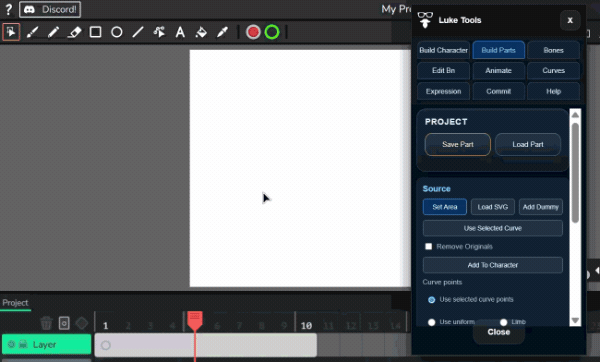The height and width of the screenshot is (362, 600).
Task: Open the Commit tab
Action: click(499, 91)
